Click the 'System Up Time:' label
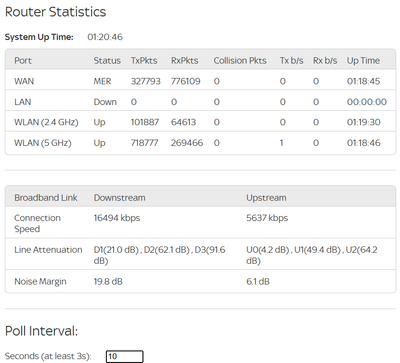 (39, 37)
